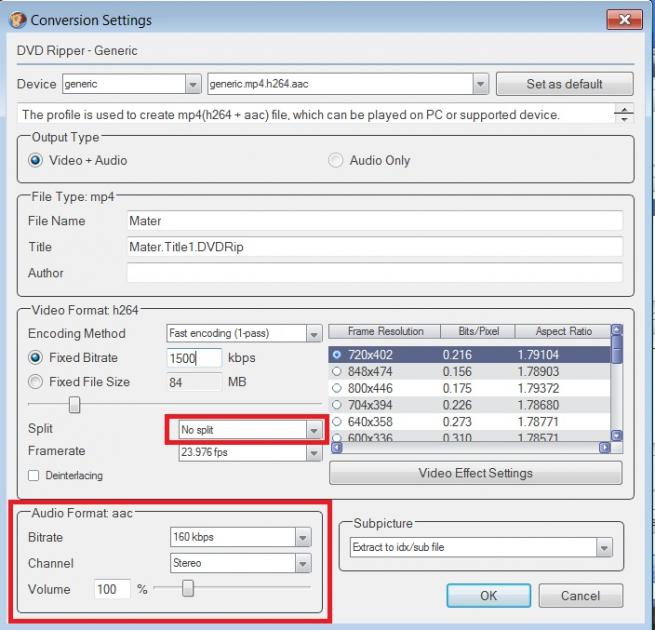Select the 848x474 frame resolution

click(x=337, y=372)
